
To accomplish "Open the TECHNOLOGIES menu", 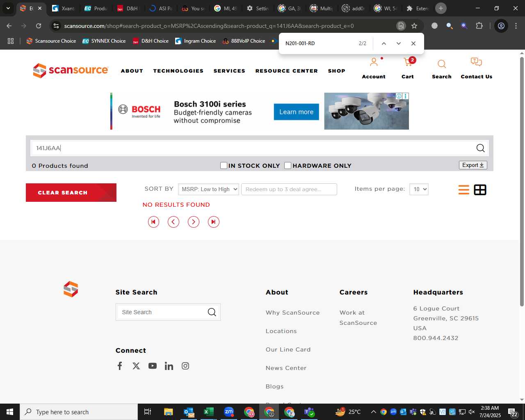I will 178,71.
